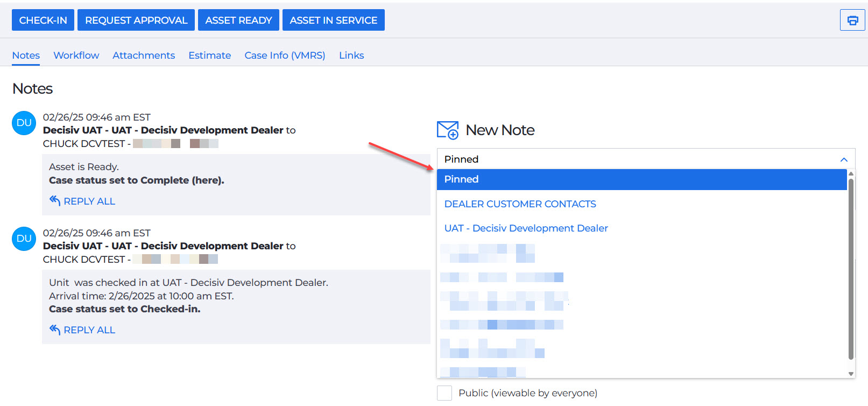The height and width of the screenshot is (406, 868).
Task: Mark asset with ASSET READY button
Action: (238, 20)
